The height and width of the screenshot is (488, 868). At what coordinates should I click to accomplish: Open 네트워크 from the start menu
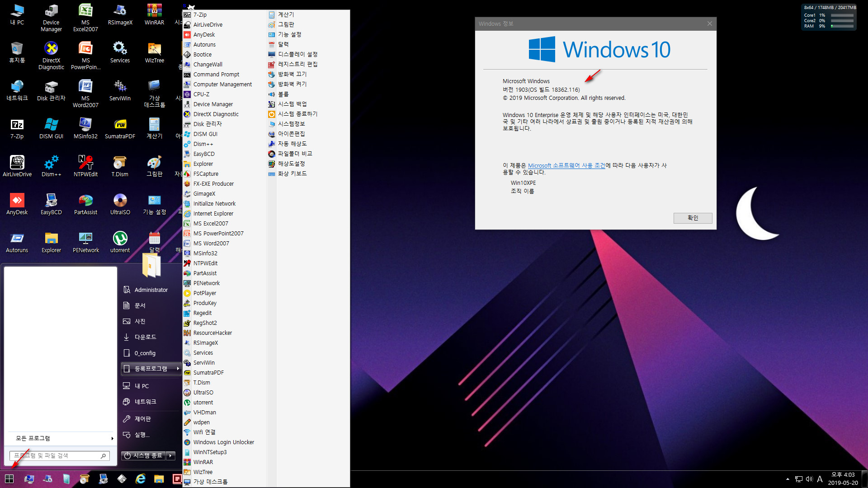151,402
